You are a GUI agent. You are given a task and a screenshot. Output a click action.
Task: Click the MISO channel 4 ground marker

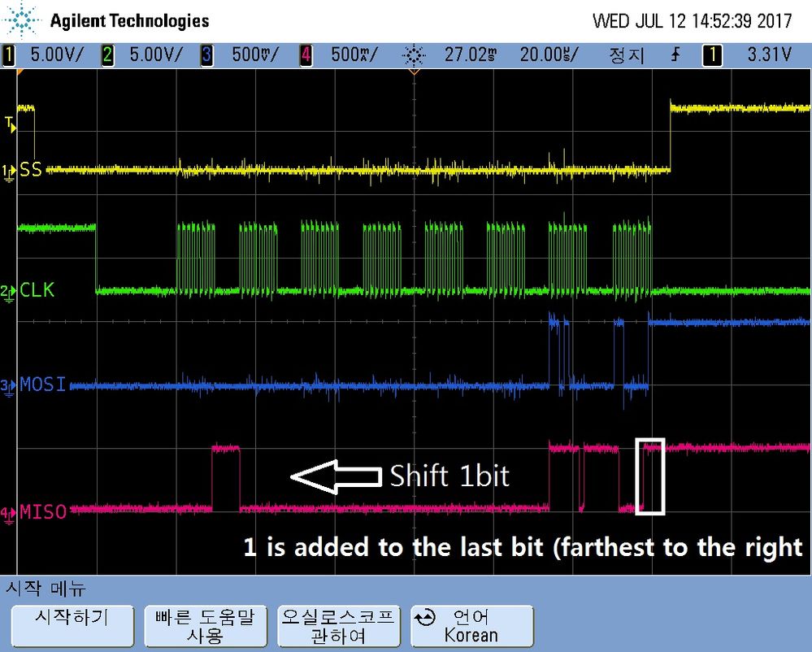9,515
